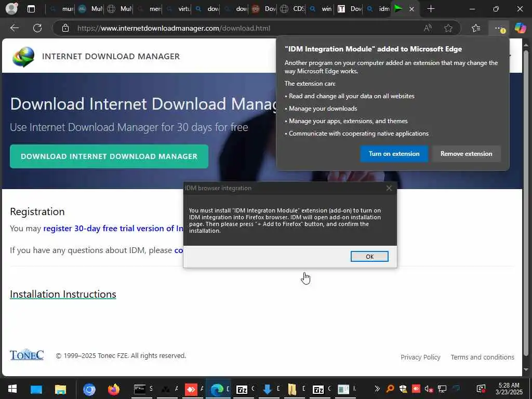Click the page vertical scrollbar
Image resolution: width=532 pixels, height=399 pixels.
526,204
